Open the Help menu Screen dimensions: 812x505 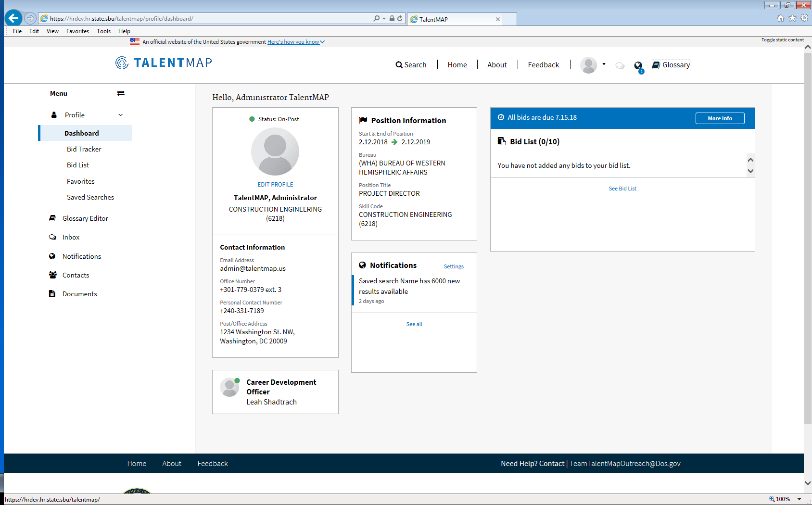tap(124, 31)
